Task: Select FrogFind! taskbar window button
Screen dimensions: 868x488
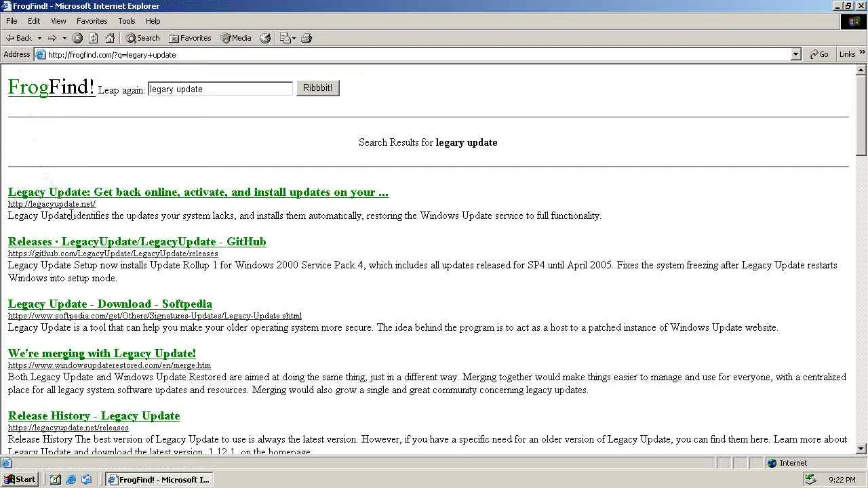Action: click(x=159, y=479)
